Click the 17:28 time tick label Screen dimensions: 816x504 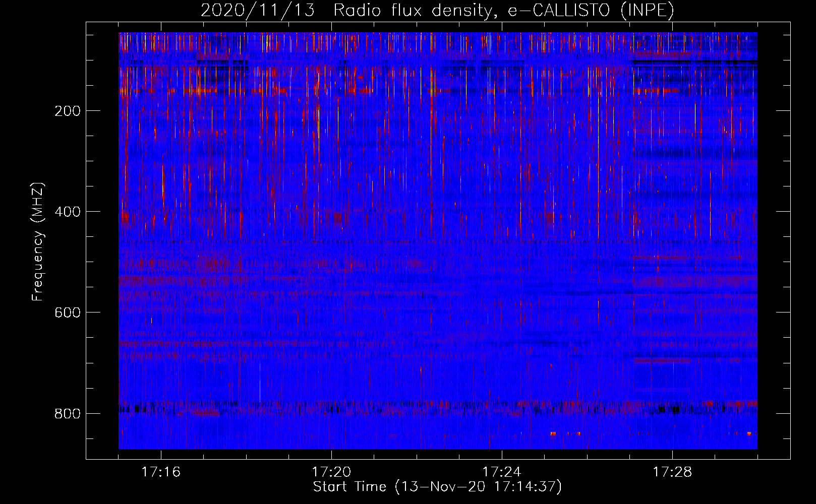coord(672,472)
